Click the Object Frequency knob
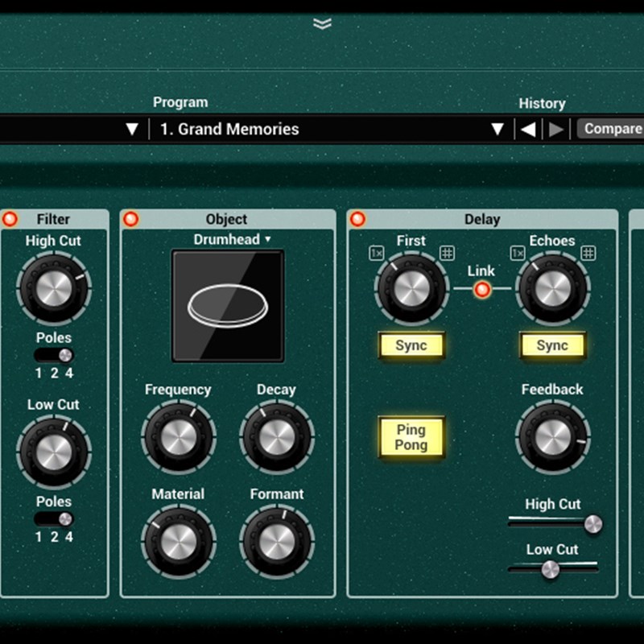Screen dimensions: 644x644 [179, 437]
